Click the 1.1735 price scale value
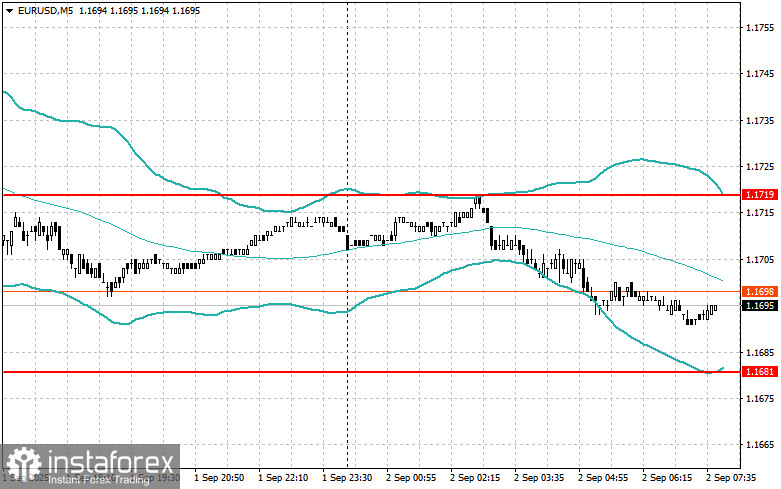 pyautogui.click(x=760, y=121)
